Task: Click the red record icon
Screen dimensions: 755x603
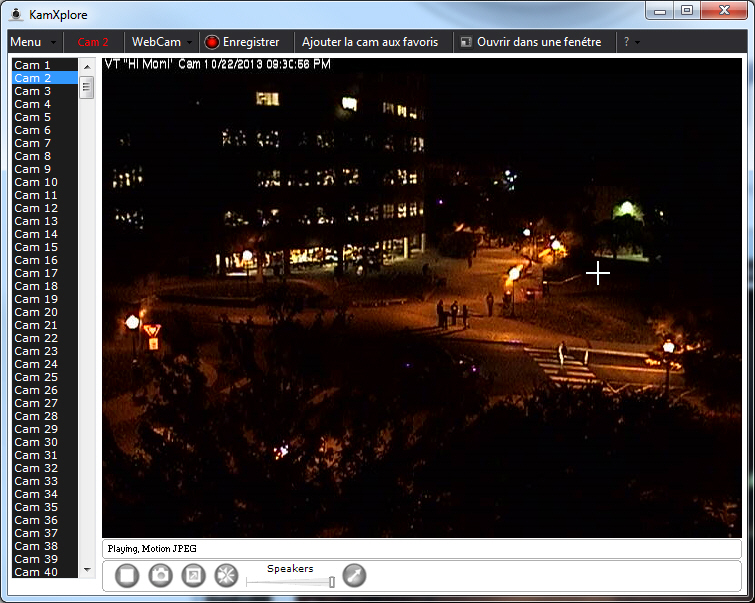Action: click(x=211, y=42)
